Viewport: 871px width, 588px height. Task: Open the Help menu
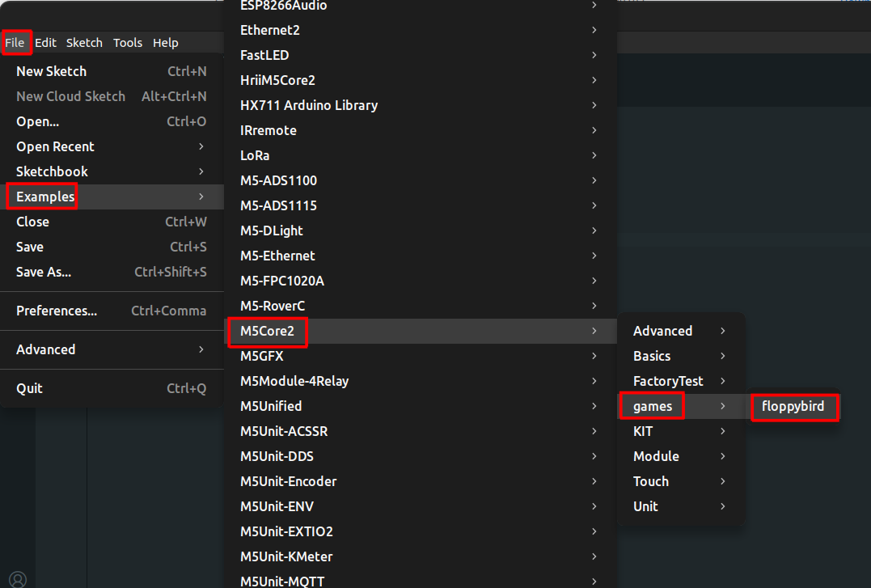[x=166, y=43]
